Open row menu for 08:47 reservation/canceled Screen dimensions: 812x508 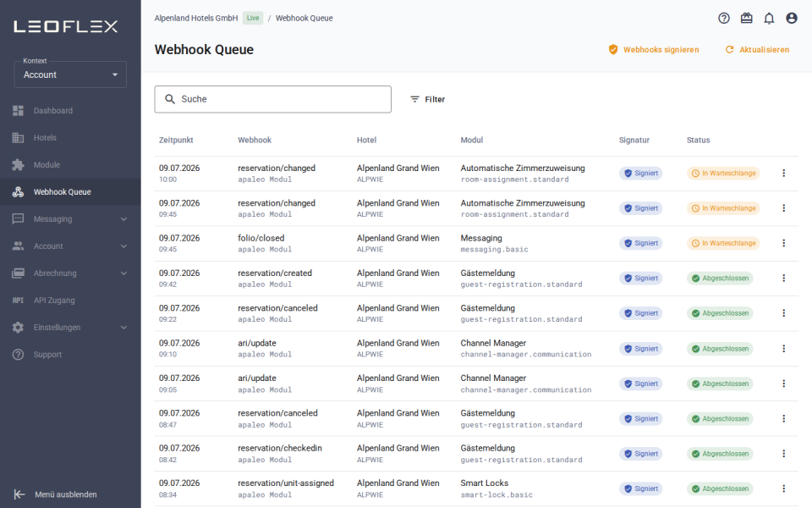pyautogui.click(x=783, y=418)
